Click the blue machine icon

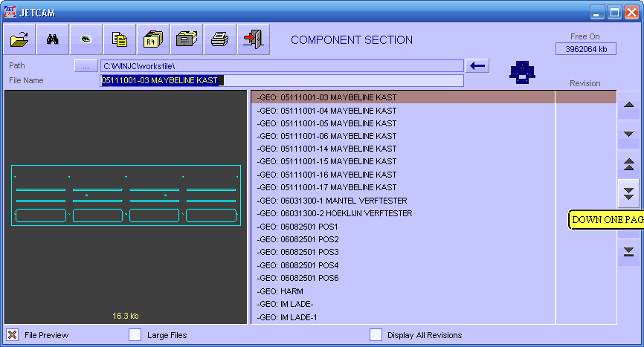click(x=522, y=72)
